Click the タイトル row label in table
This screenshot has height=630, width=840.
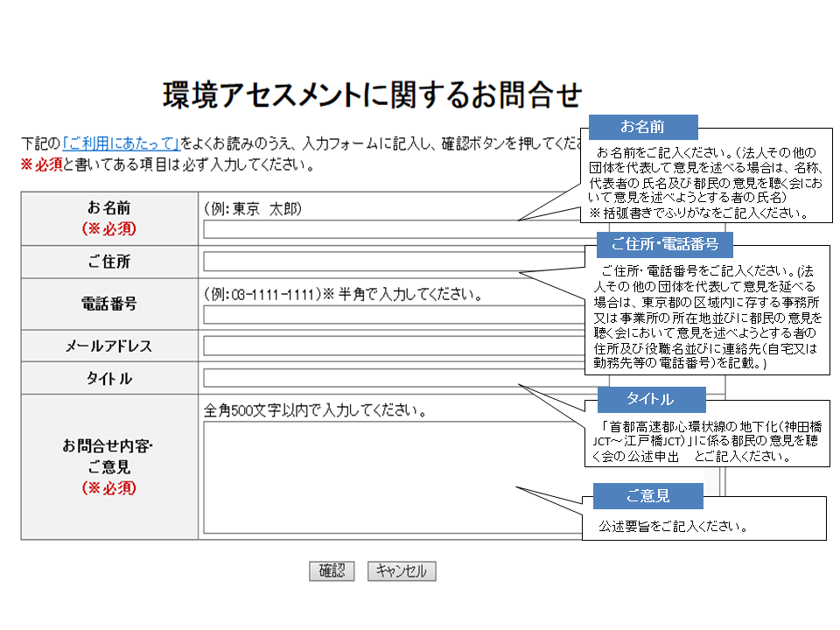(109, 379)
